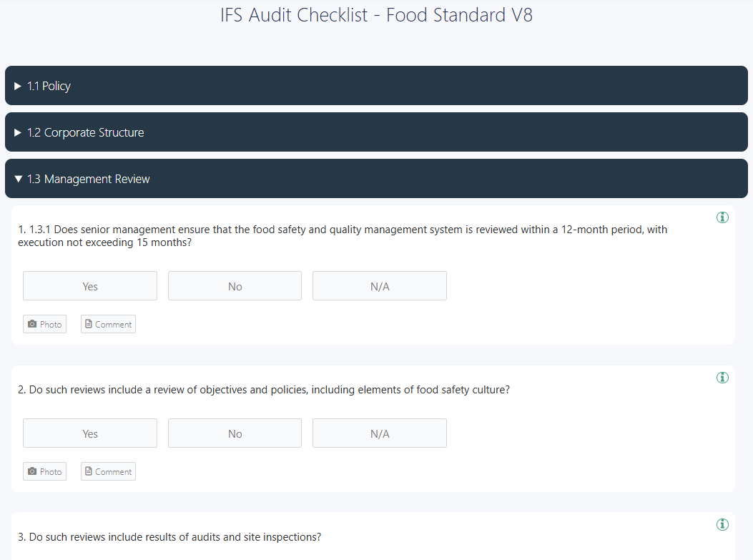Open the Photo uploader for question 2
Image resolution: width=753 pixels, height=560 pixels.
tap(44, 471)
